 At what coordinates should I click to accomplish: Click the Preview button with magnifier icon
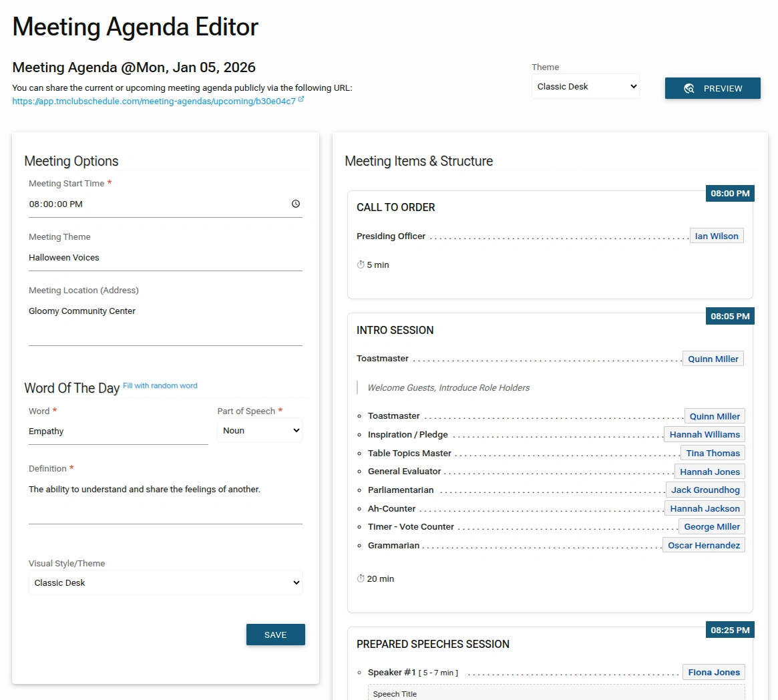pyautogui.click(x=713, y=88)
